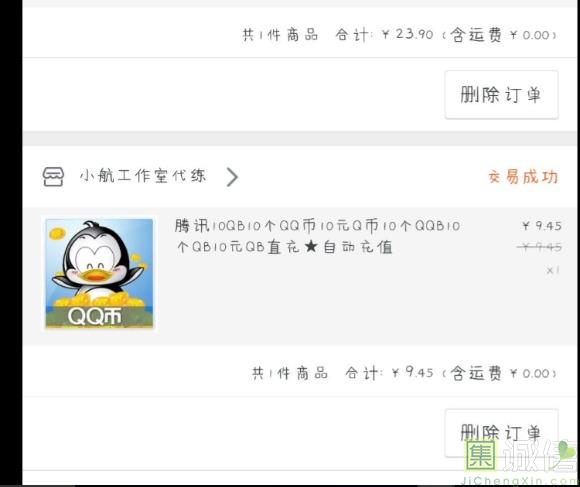Click the ¥9.45 current item price
Screen dimensions: 580x487
click(542, 226)
